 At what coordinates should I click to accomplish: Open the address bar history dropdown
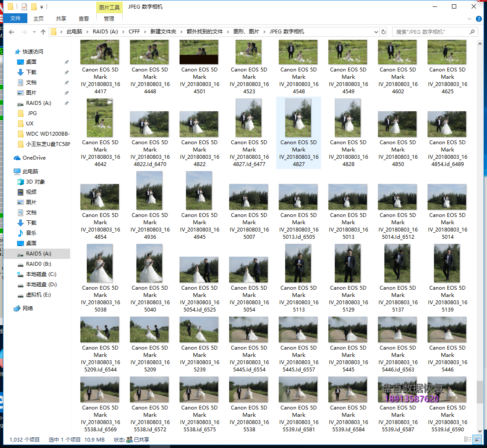tap(376, 31)
